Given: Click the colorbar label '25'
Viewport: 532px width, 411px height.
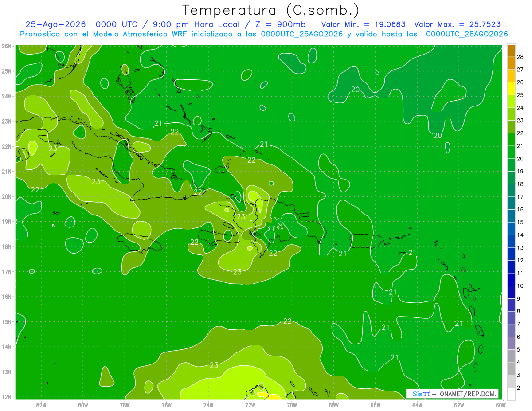Looking at the screenshot, I should tap(520, 95).
